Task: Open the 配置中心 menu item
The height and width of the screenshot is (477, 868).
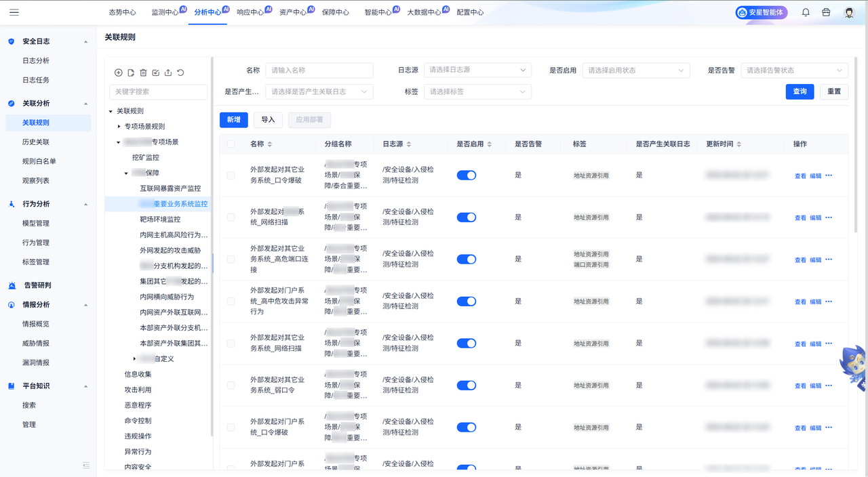Action: click(471, 12)
